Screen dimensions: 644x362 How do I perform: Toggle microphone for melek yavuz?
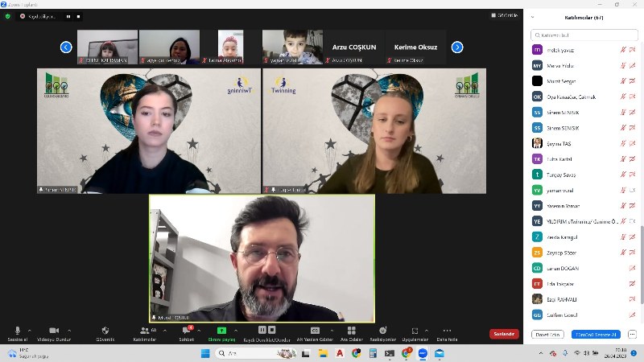pyautogui.click(x=623, y=50)
